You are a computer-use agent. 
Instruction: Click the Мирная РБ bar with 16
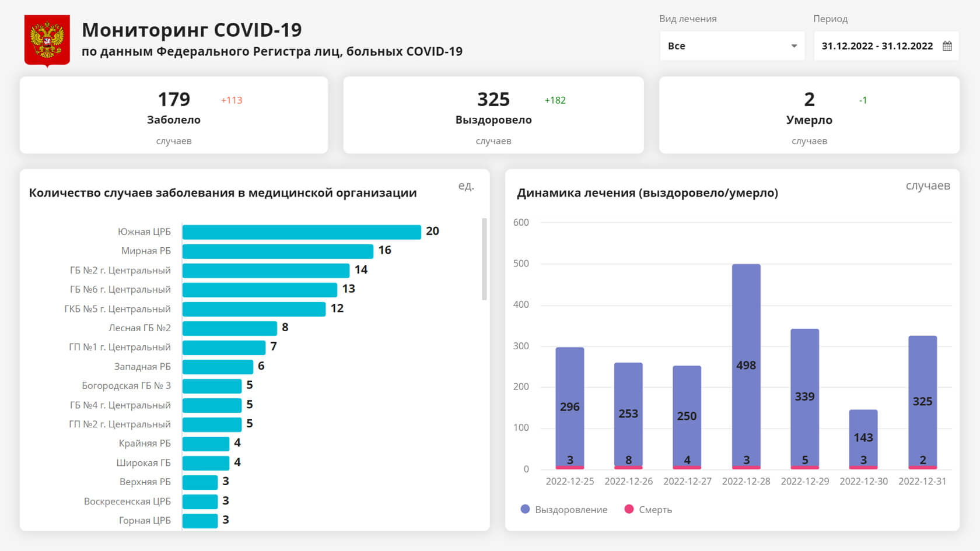278,251
